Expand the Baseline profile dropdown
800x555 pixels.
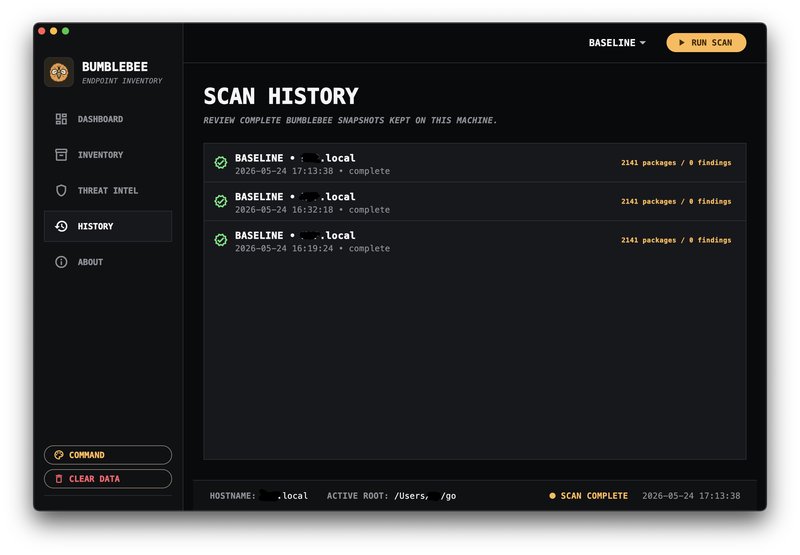pyautogui.click(x=617, y=42)
